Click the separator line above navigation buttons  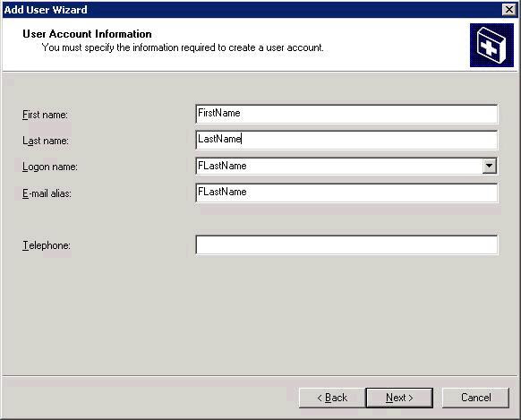260,376
